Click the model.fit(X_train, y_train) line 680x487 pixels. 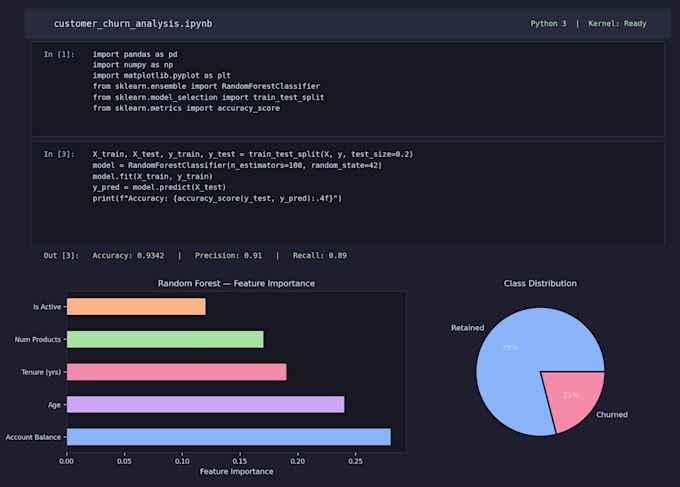tap(153, 176)
